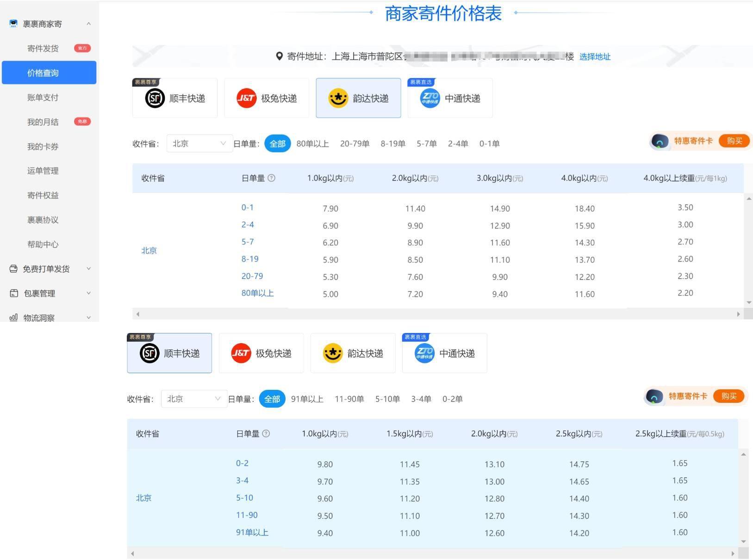Click the lower table horizontal scrollbar track
The width and height of the screenshot is (753, 560).
(432, 554)
